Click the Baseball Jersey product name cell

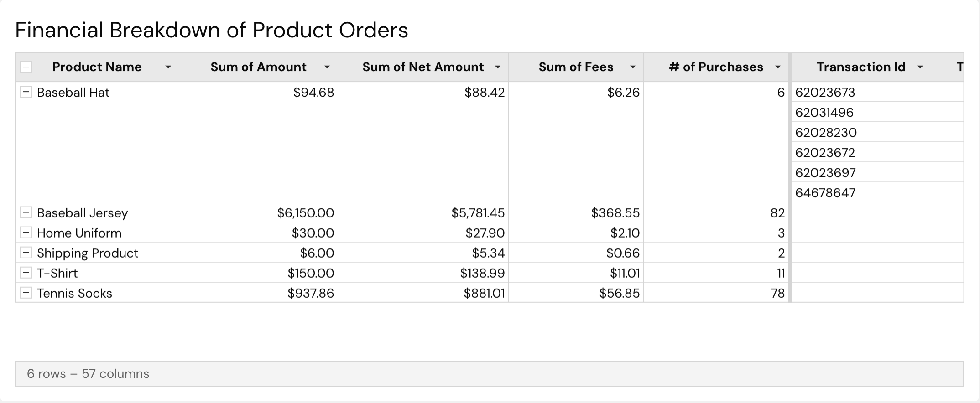pyautogui.click(x=82, y=212)
